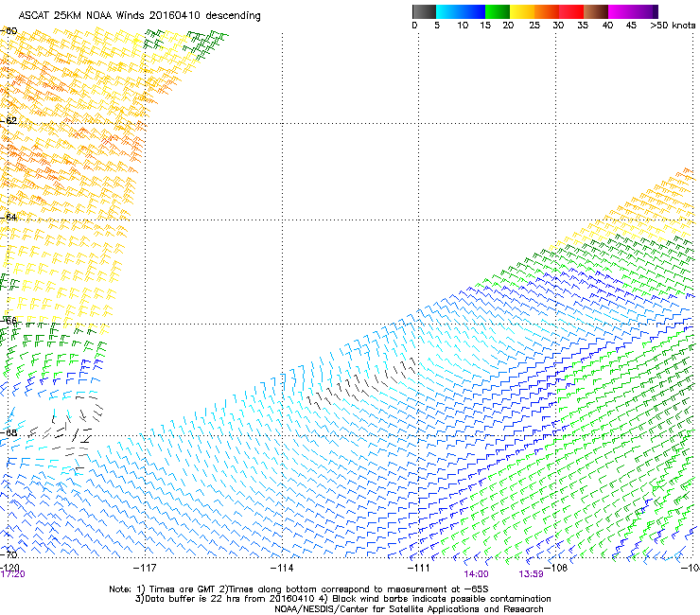
Task: Click the purple 13:59 pass time
Action: click(x=531, y=574)
